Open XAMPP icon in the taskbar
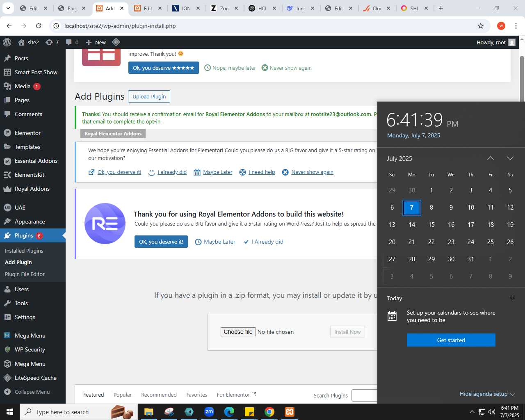Image resolution: width=525 pixels, height=420 pixels. (x=290, y=412)
